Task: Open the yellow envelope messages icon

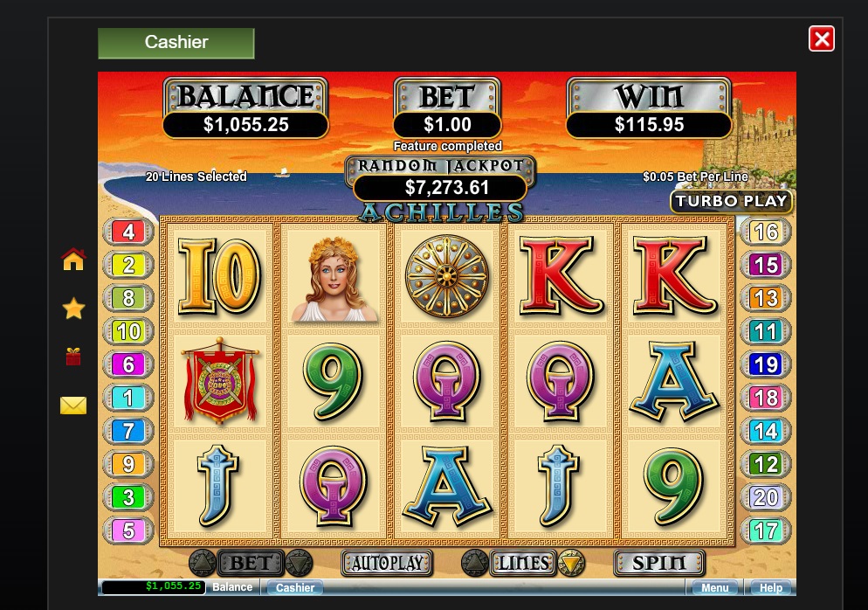Action: 73,406
